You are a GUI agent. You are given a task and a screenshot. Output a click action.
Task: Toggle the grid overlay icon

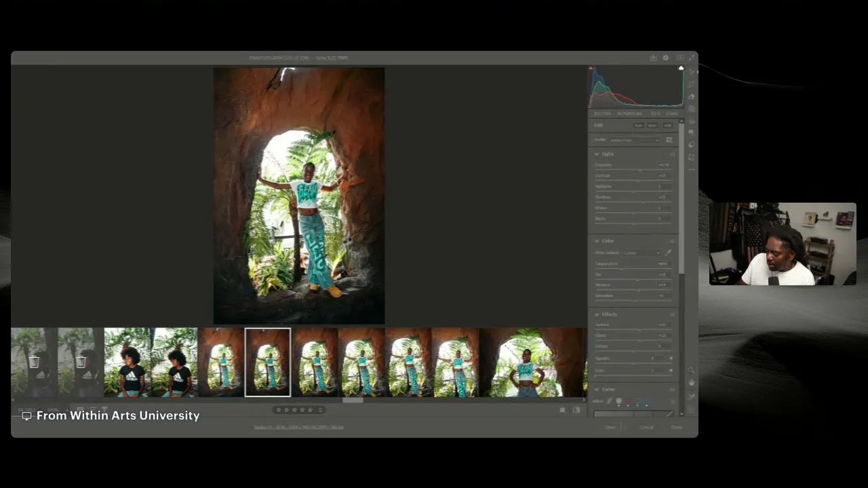pos(691,409)
